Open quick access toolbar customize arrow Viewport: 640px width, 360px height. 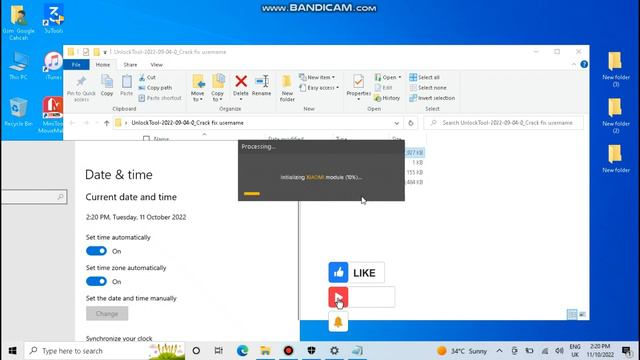pos(105,52)
